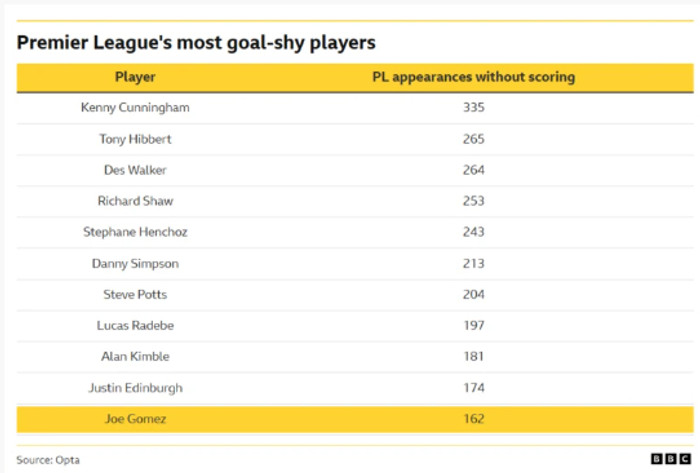Select the 213 appearances cell

[x=474, y=263]
